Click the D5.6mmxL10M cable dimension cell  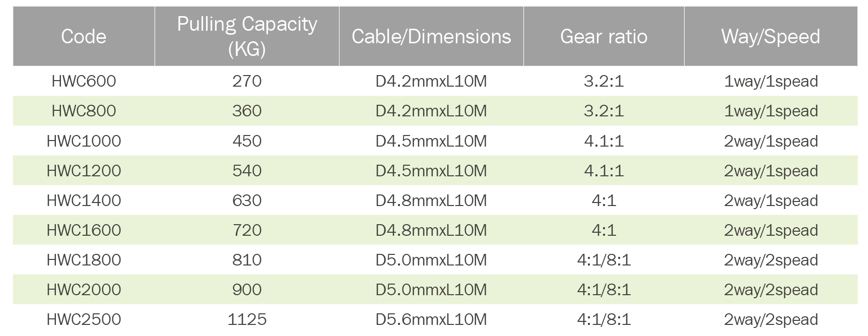(x=431, y=319)
